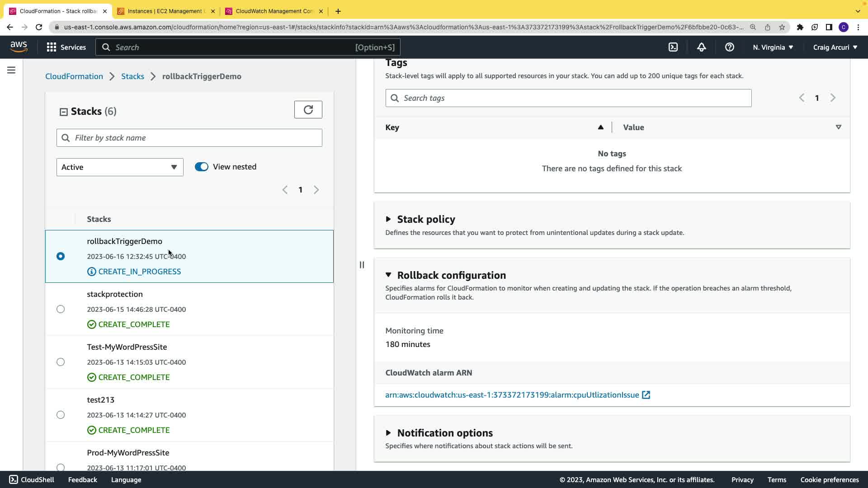Open the notifications bell icon
The width and height of the screenshot is (868, 488).
701,47
